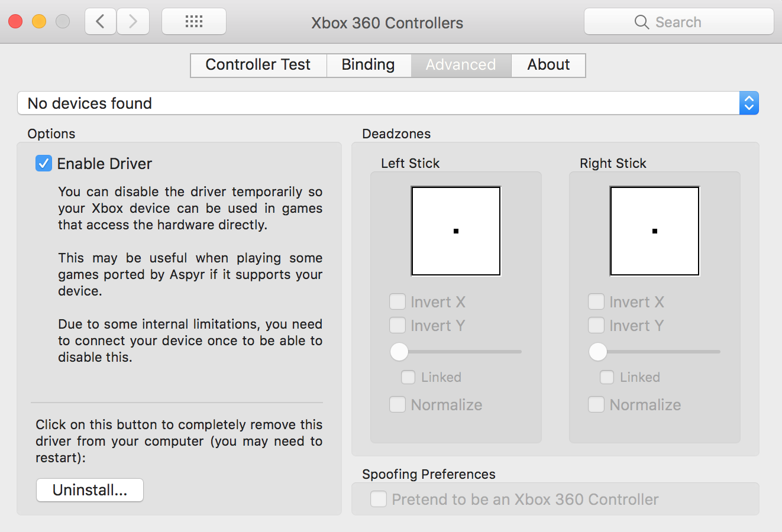The image size is (782, 532).
Task: Disable the Enable Driver checkbox
Action: click(x=43, y=163)
